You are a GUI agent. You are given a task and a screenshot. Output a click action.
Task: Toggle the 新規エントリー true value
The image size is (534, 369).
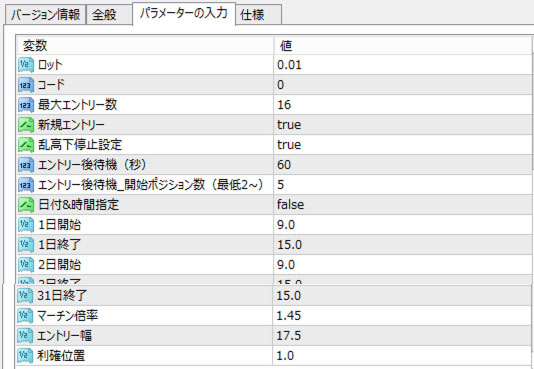[x=402, y=125]
